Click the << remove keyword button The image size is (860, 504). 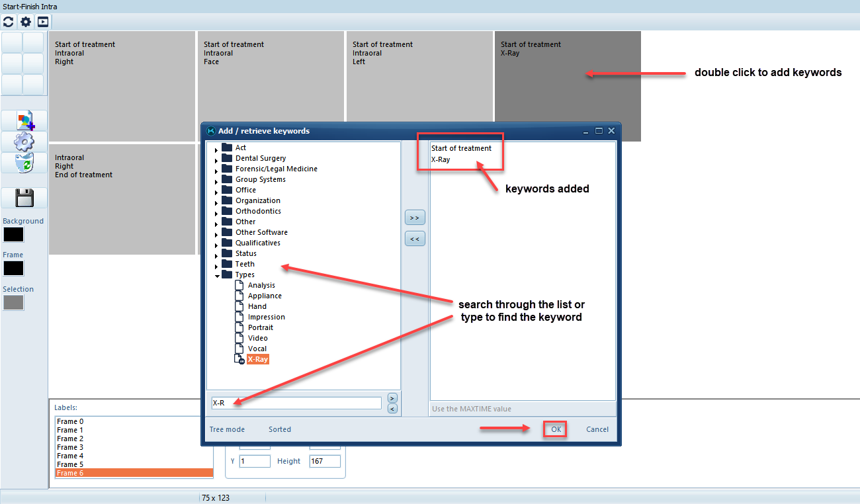415,239
